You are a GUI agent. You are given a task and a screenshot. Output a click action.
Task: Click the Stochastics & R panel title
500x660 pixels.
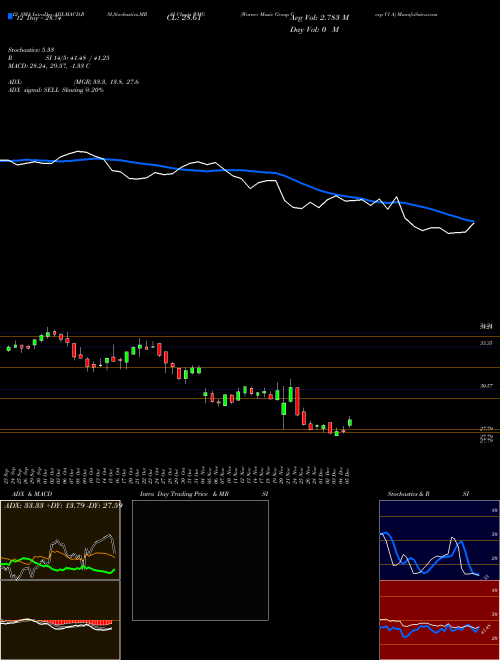(409, 494)
